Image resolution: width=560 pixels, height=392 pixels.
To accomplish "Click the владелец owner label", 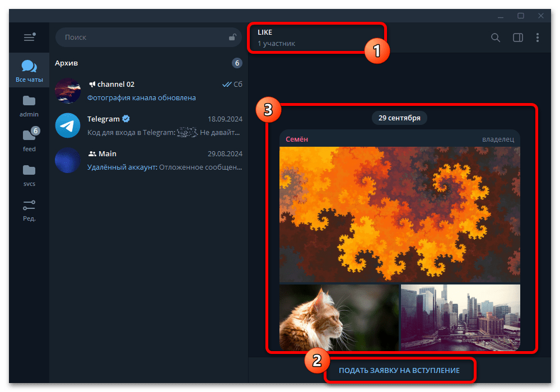I will [x=498, y=139].
